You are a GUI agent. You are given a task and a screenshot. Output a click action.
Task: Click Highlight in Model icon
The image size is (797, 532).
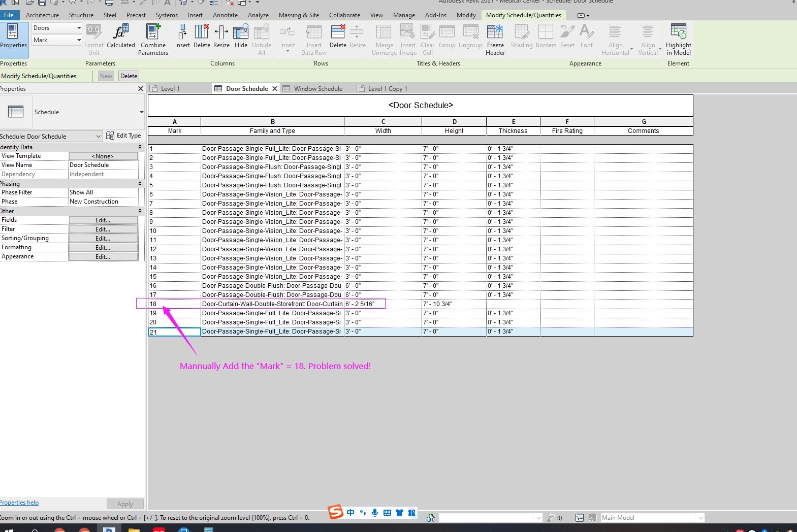click(x=679, y=39)
